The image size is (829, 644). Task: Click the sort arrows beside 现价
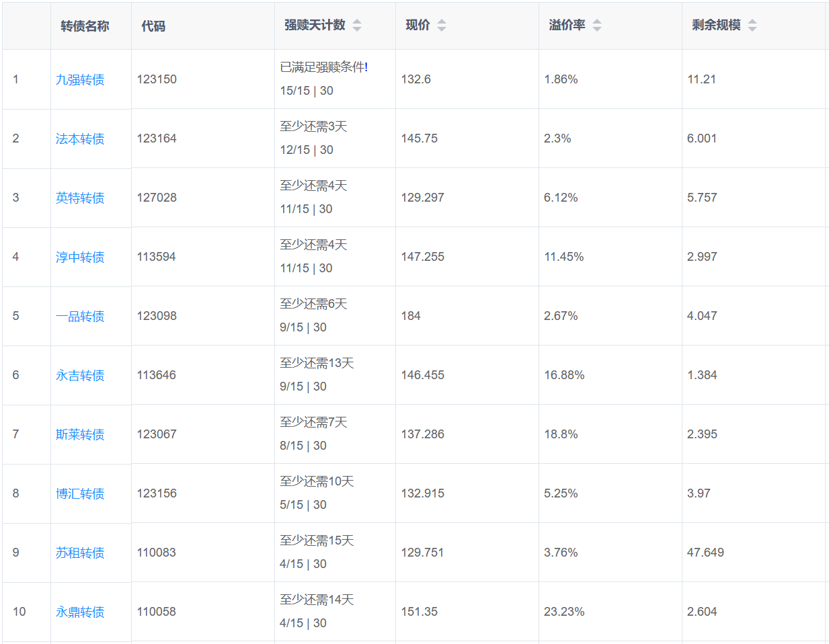coord(442,26)
